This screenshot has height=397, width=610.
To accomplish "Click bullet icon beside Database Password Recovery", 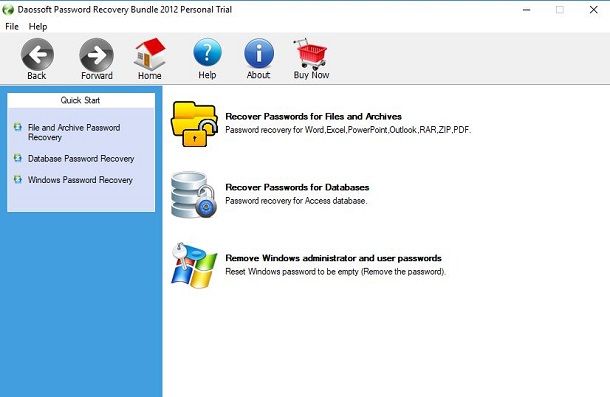I will pyautogui.click(x=18, y=158).
